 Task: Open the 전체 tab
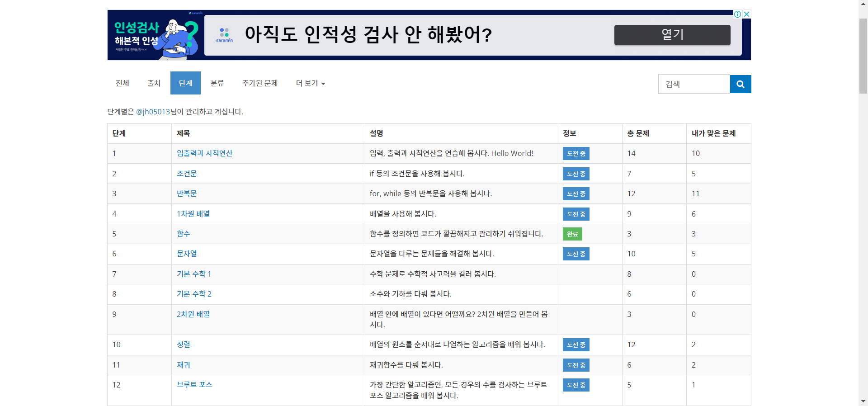point(123,83)
